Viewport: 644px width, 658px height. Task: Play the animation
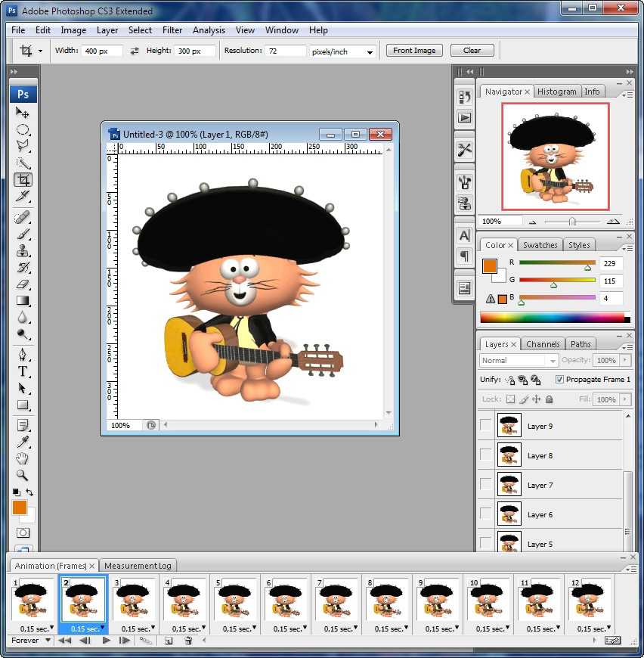click(x=107, y=641)
